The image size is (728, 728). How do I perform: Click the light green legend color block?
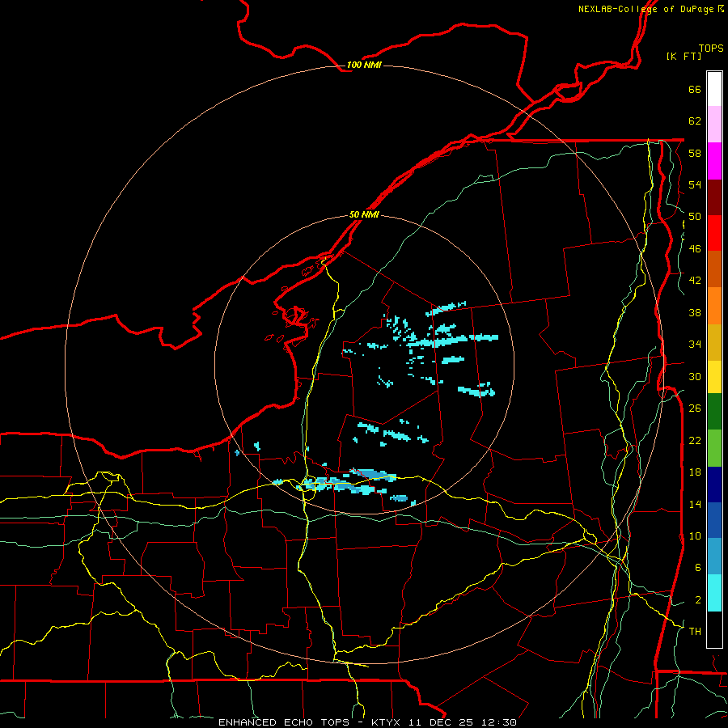click(x=714, y=448)
